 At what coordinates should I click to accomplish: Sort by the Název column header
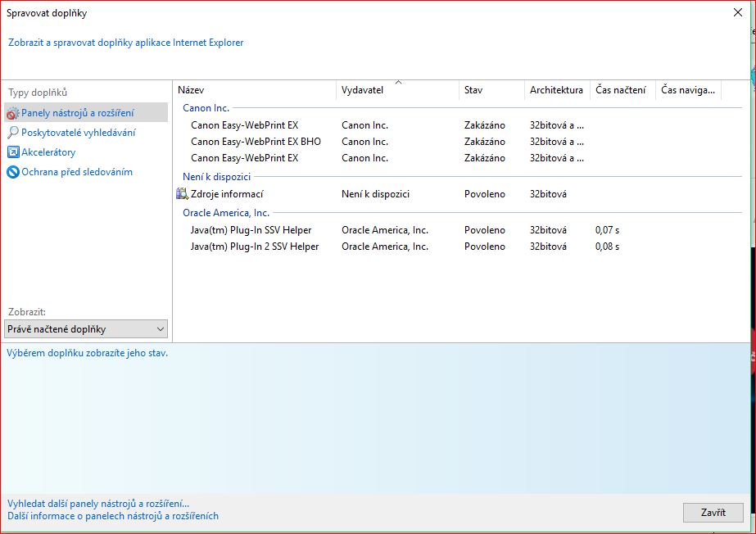pyautogui.click(x=254, y=90)
